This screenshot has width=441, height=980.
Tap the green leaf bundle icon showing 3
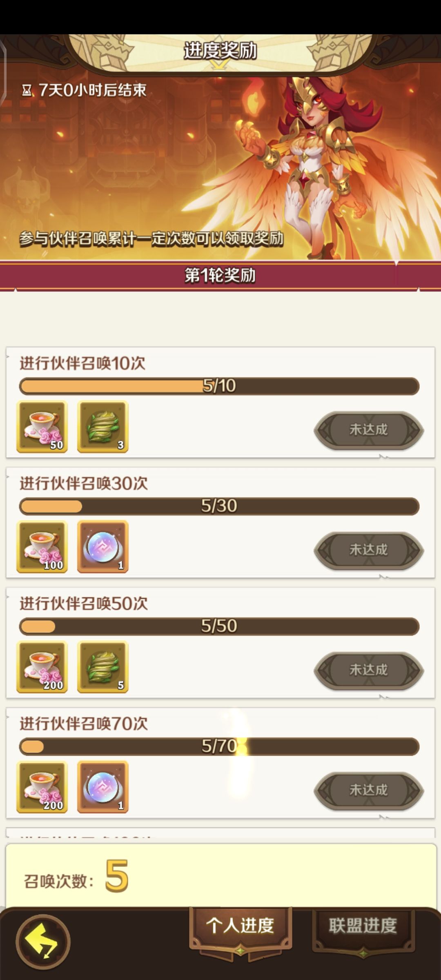click(103, 427)
